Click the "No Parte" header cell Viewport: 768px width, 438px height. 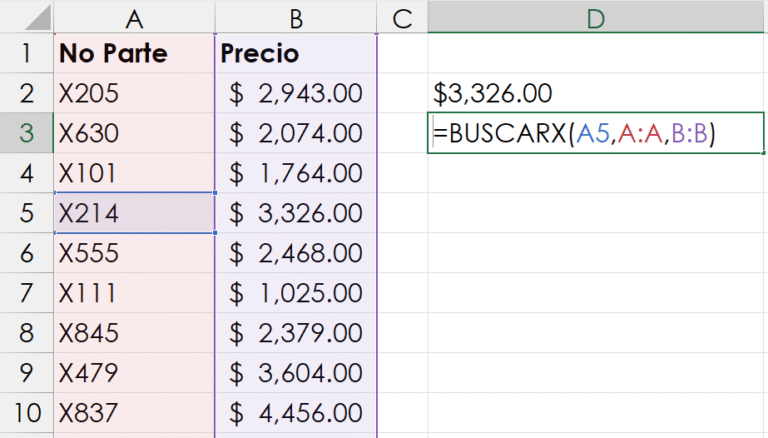click(x=134, y=53)
